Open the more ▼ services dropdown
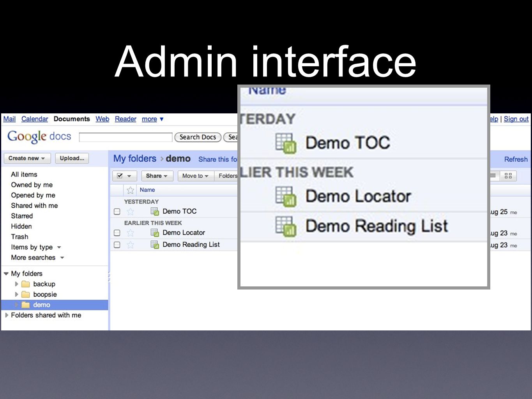Image resolution: width=532 pixels, height=399 pixels. click(153, 119)
